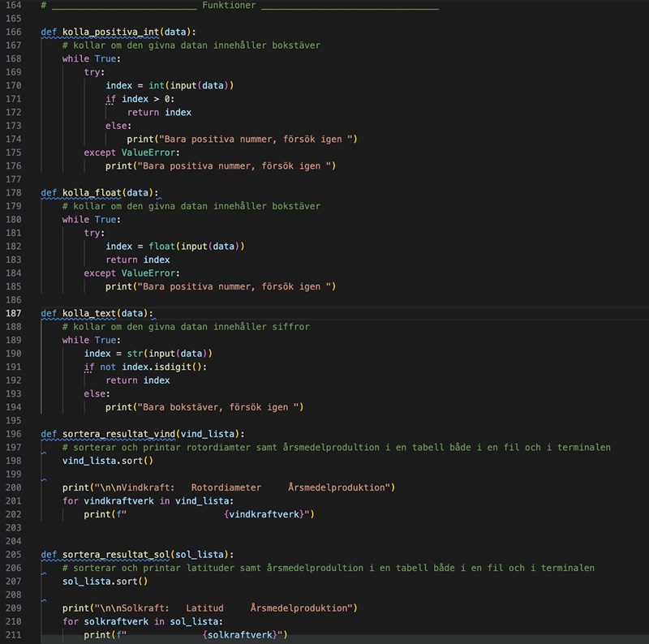Image resolution: width=649 pixels, height=644 pixels.
Task: Click the "Bara bokstäver, försök igen" string
Action: point(221,407)
